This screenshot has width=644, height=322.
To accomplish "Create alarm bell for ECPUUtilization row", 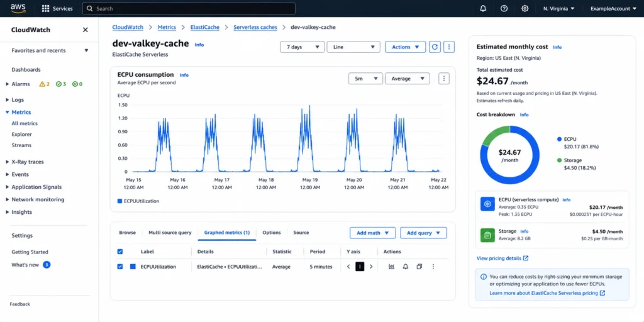I will point(406,267).
